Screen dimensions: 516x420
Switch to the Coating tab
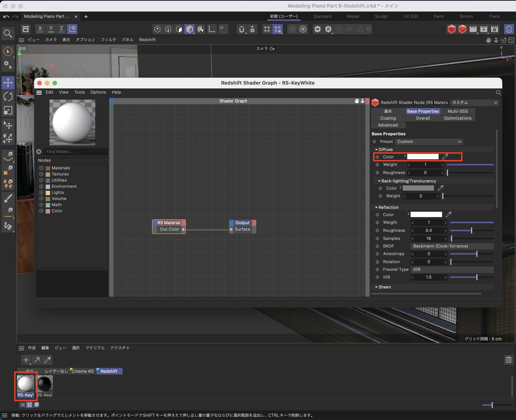[x=388, y=118]
